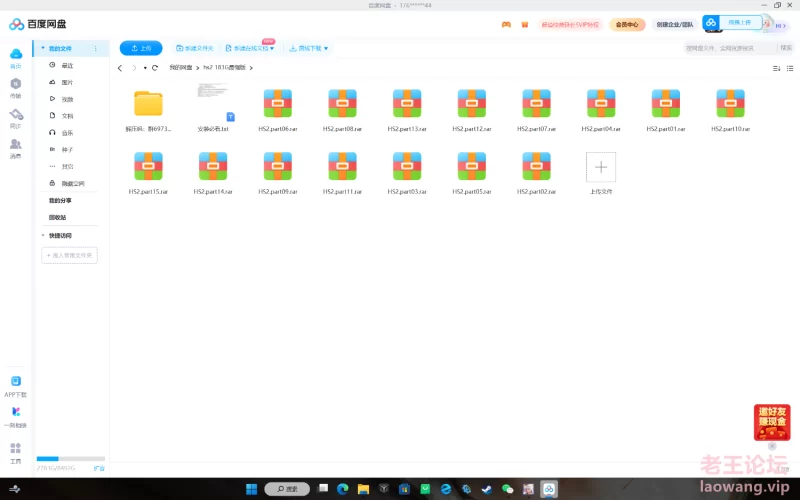800x500 pixels.
Task: Open Member Center (会员中心) button
Action: (x=627, y=24)
